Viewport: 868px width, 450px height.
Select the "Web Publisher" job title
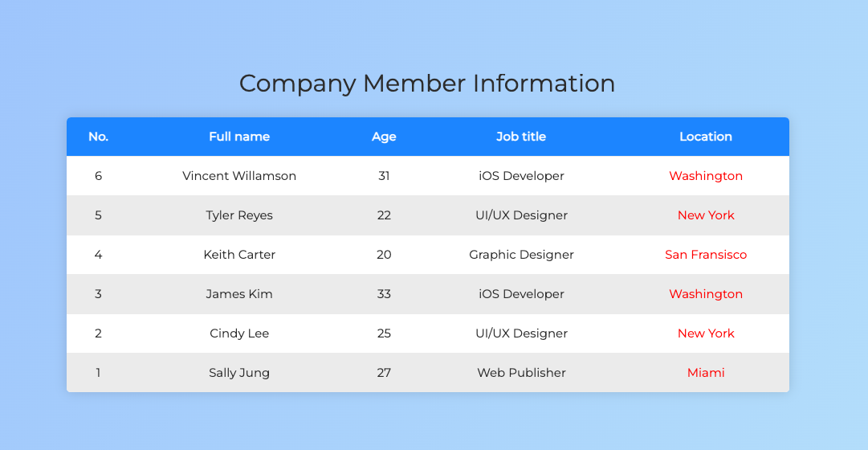pos(521,372)
